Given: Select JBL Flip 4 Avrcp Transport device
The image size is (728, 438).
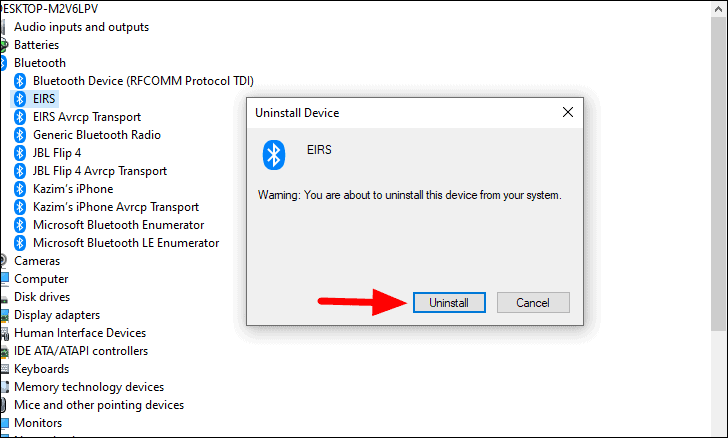Looking at the screenshot, I should [x=100, y=171].
